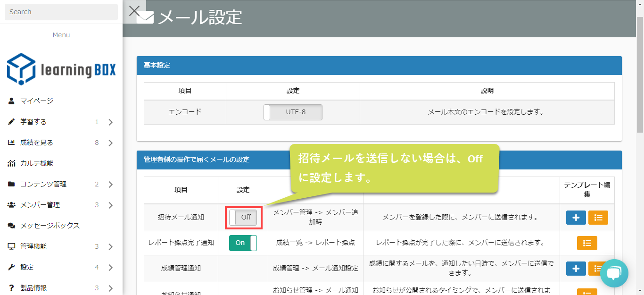Click the UTF-8 encode switch

point(292,112)
